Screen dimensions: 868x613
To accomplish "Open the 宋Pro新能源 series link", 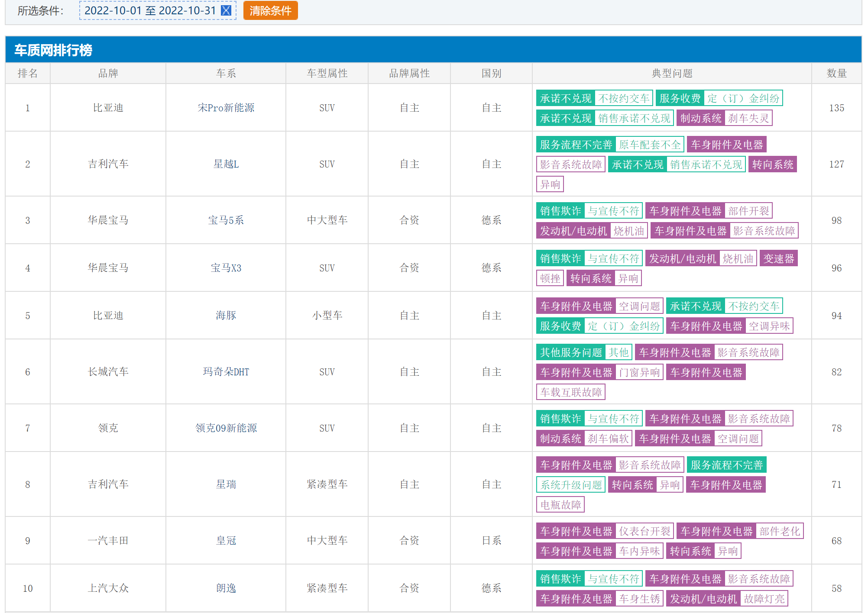I will pos(226,108).
